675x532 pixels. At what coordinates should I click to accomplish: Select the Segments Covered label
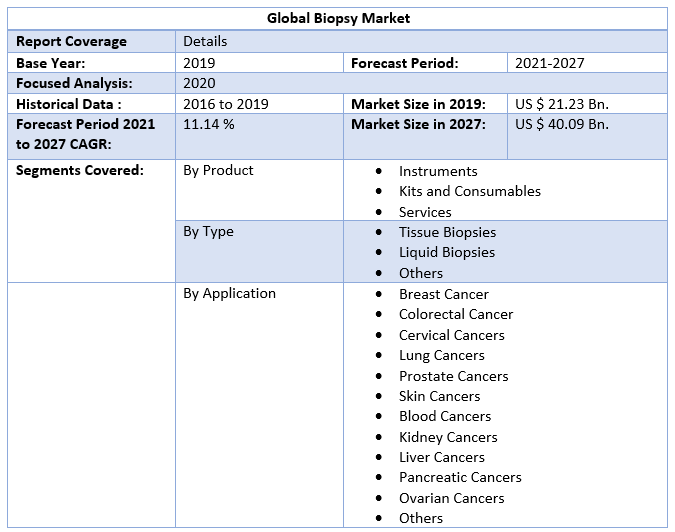click(x=80, y=170)
